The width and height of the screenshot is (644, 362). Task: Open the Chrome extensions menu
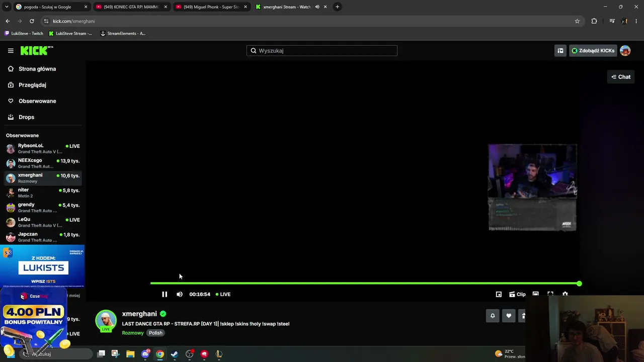[594, 21]
